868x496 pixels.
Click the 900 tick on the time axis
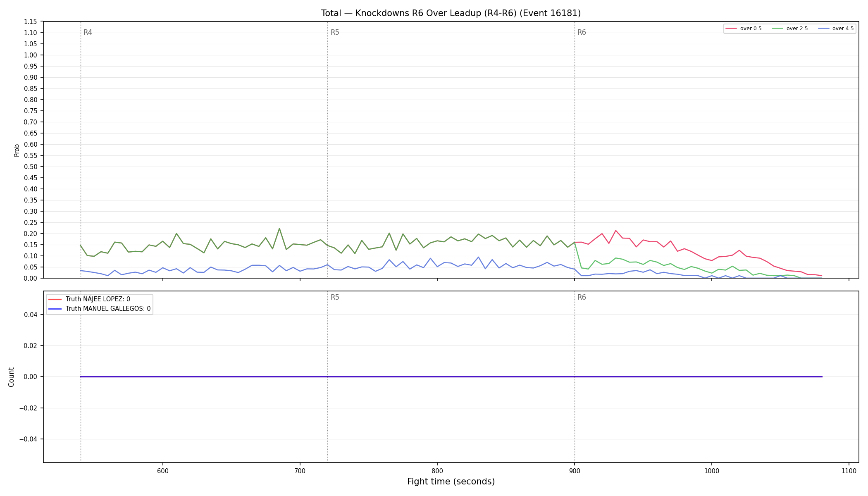tap(575, 471)
